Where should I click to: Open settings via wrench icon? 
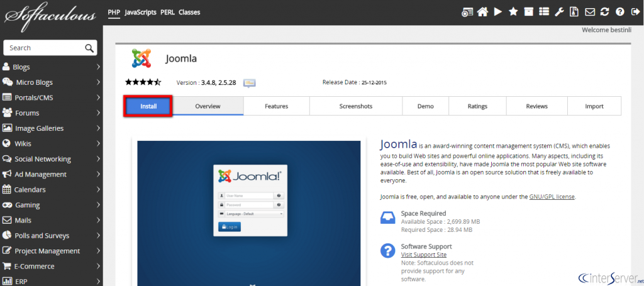(x=559, y=12)
